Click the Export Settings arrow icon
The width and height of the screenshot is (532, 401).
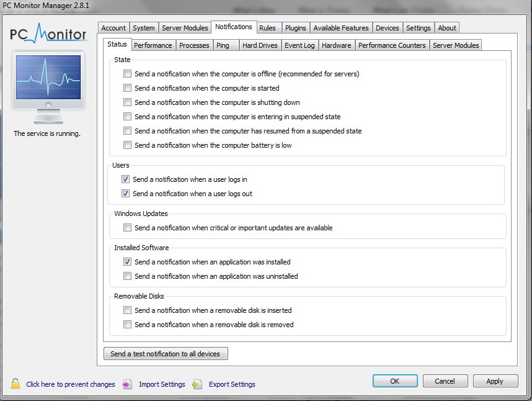pos(197,384)
